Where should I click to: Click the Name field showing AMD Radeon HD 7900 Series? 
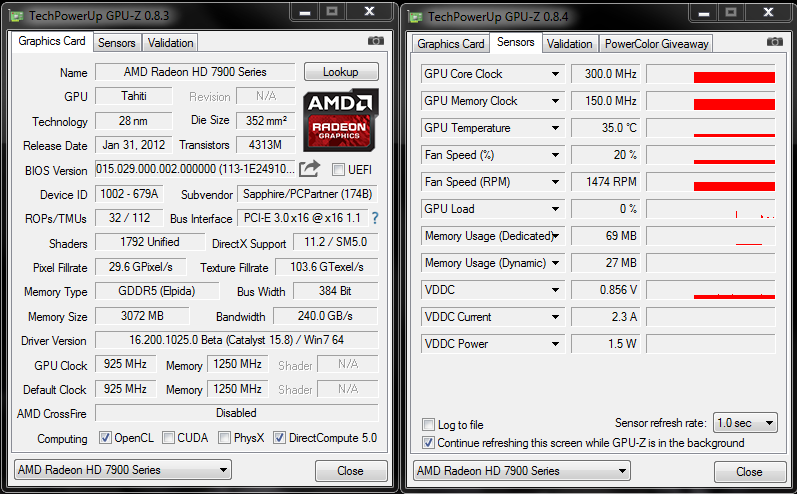click(195, 72)
